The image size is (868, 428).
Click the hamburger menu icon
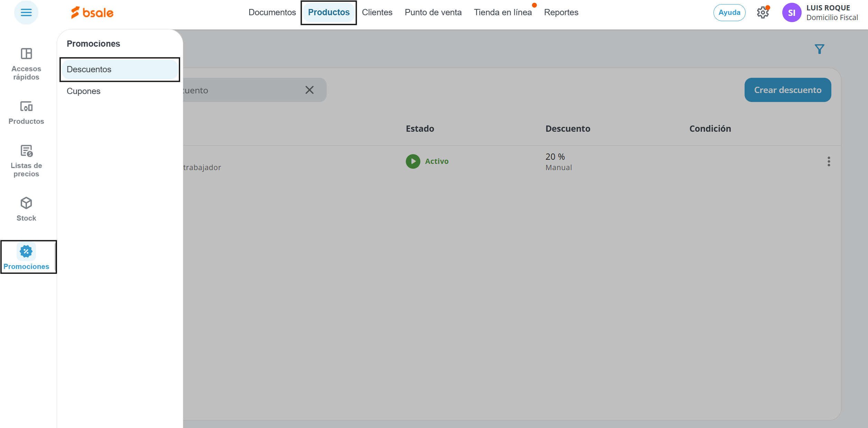[26, 13]
